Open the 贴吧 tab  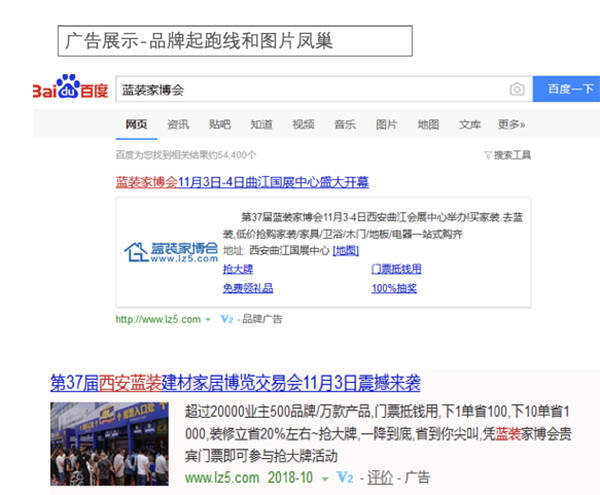coord(220,124)
